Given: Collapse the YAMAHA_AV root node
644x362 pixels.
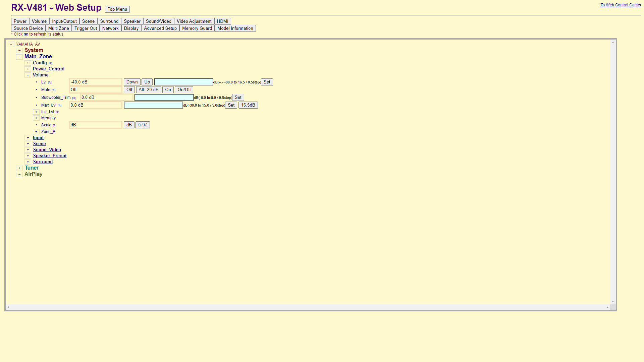Looking at the screenshot, I should click(x=11, y=44).
